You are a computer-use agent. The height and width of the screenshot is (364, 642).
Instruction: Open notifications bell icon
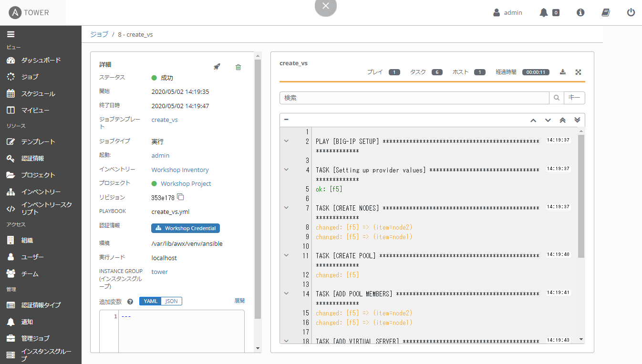(544, 13)
